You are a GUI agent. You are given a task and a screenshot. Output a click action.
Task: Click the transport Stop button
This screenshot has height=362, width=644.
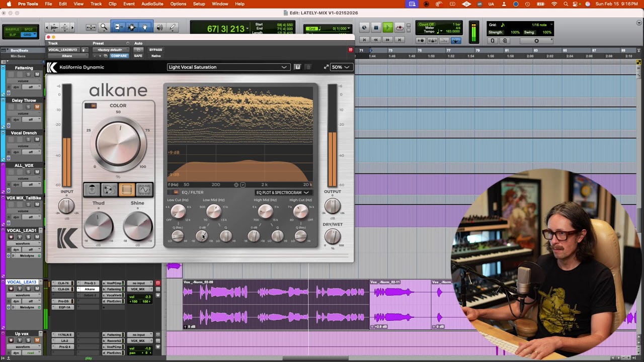pos(376,28)
